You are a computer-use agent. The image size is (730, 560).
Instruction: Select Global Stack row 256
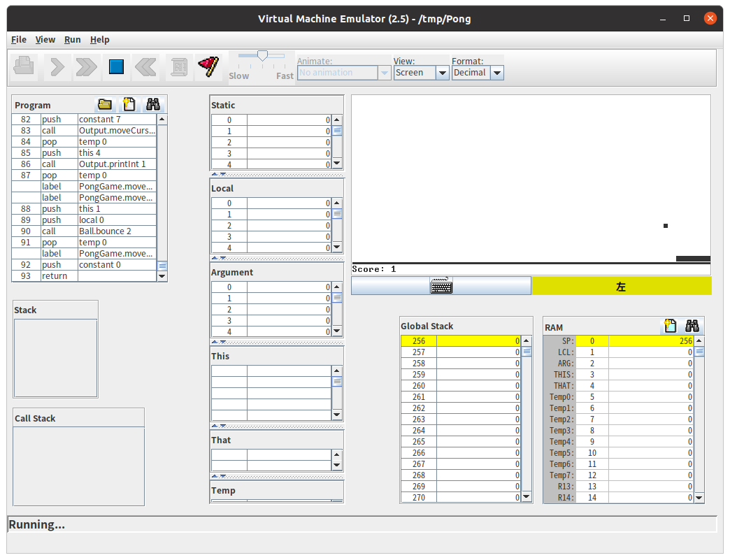click(460, 341)
